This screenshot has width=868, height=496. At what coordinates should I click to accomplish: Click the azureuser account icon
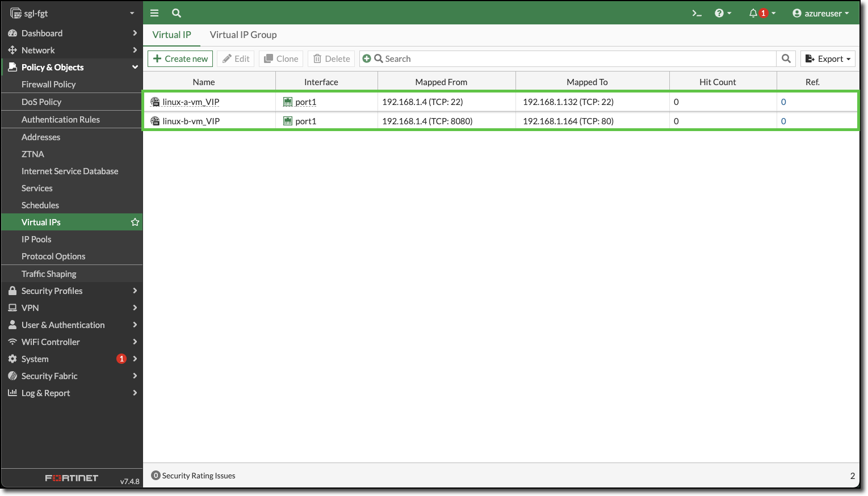pos(796,12)
